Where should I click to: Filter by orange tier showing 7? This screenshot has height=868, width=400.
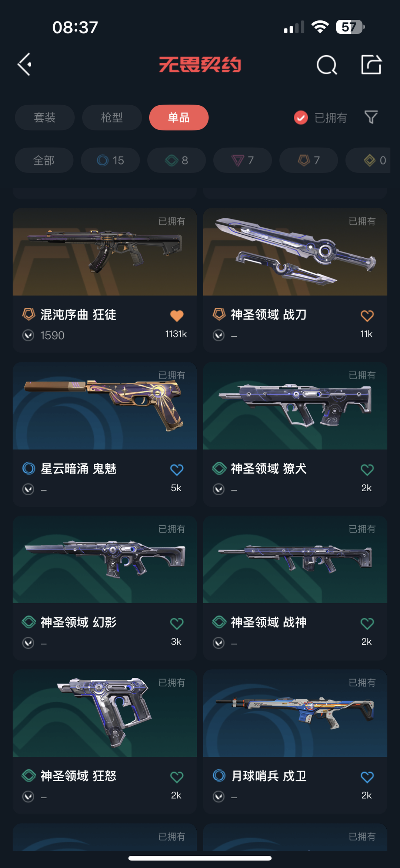309,160
